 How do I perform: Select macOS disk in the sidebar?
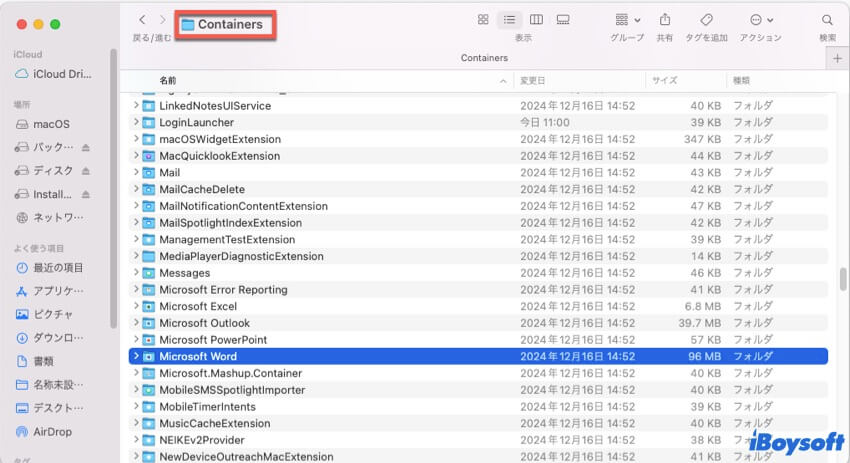point(43,124)
